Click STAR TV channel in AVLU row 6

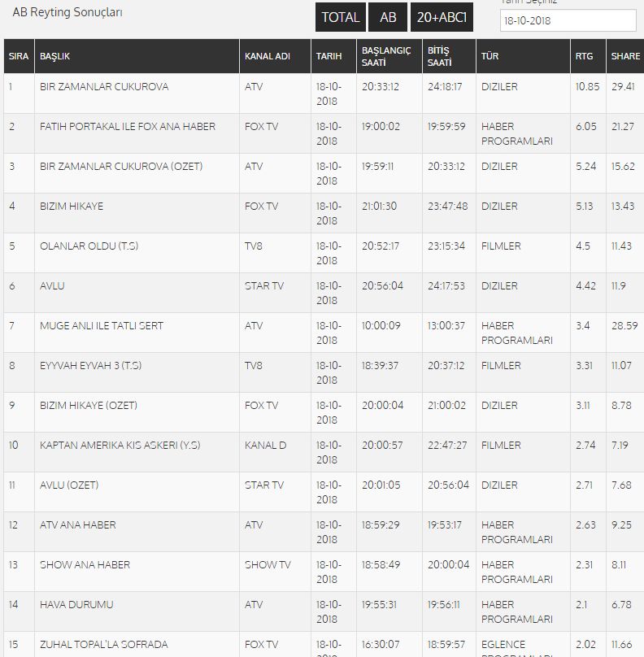click(264, 285)
